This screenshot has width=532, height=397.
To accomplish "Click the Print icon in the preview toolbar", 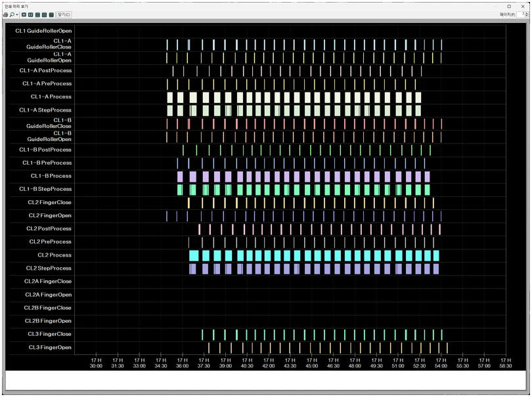I will (5, 14).
